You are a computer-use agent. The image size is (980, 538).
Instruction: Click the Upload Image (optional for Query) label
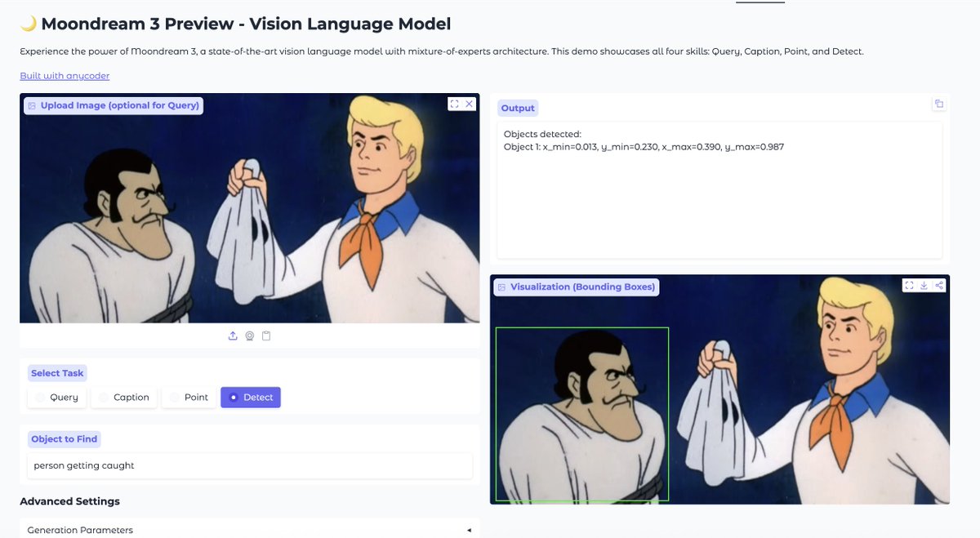[114, 105]
